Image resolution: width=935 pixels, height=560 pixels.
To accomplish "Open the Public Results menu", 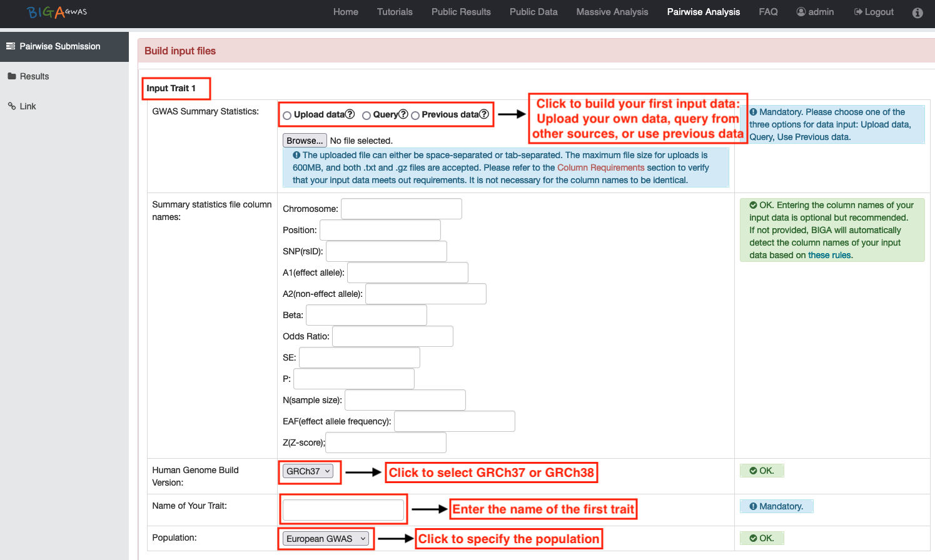I will pyautogui.click(x=461, y=12).
